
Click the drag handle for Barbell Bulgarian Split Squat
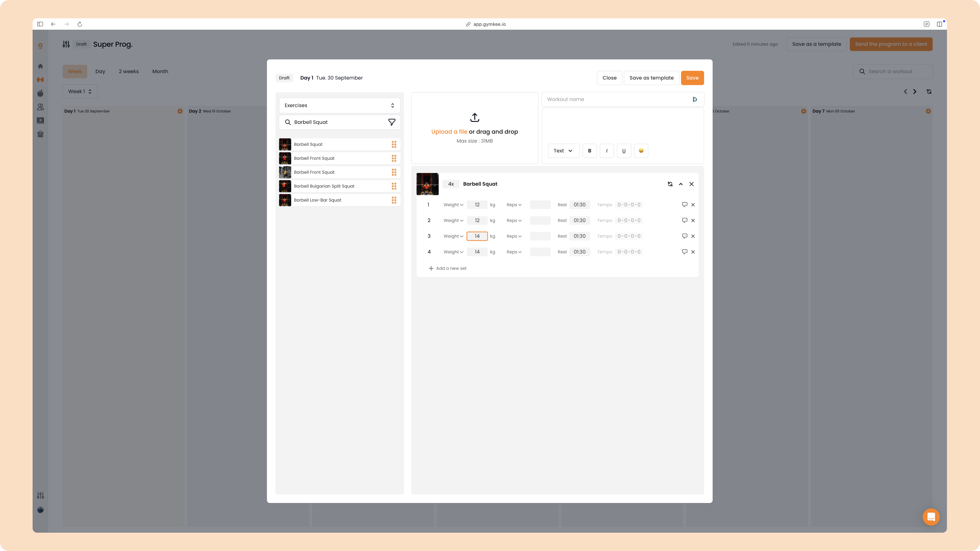pos(394,186)
